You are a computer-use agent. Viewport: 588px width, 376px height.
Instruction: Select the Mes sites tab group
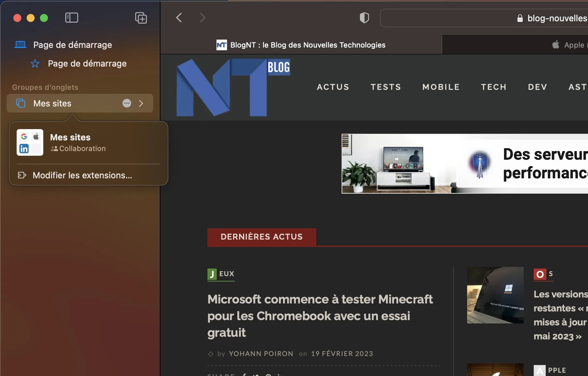pyautogui.click(x=80, y=103)
